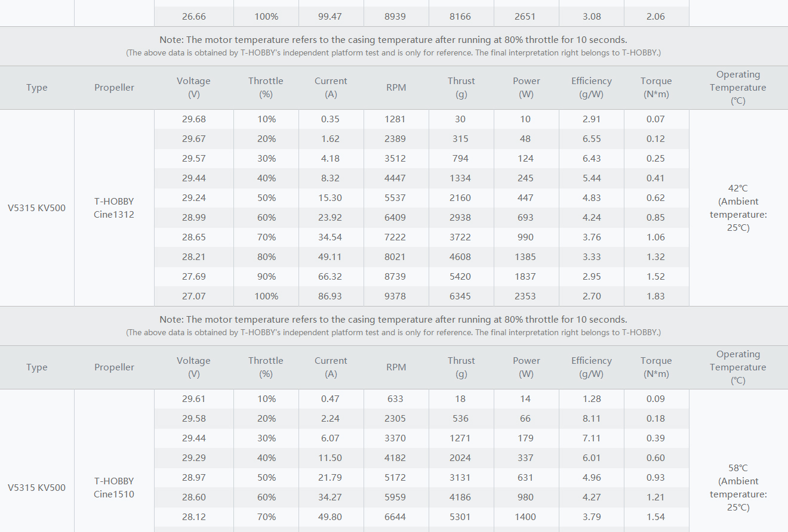The image size is (788, 532).
Task: Select the 8.11 efficiency value
Action: 591,419
